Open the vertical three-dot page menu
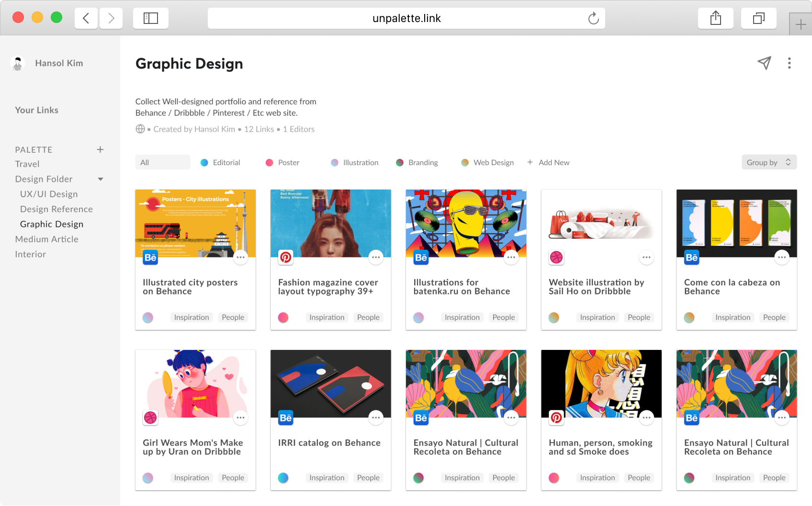 [789, 63]
